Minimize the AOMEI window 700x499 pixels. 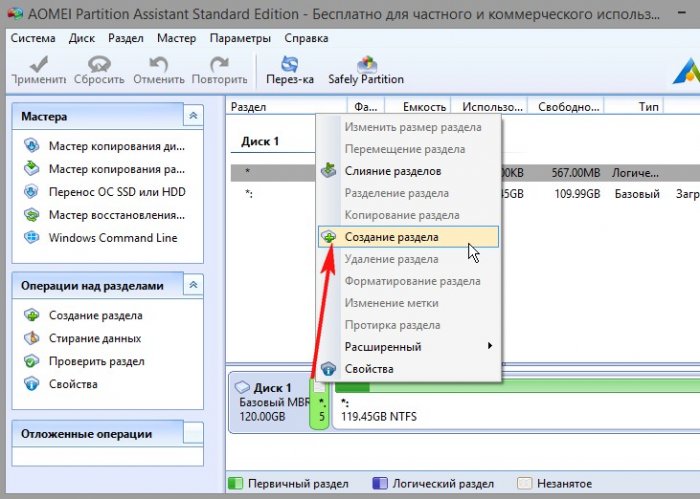pyautogui.click(x=682, y=13)
